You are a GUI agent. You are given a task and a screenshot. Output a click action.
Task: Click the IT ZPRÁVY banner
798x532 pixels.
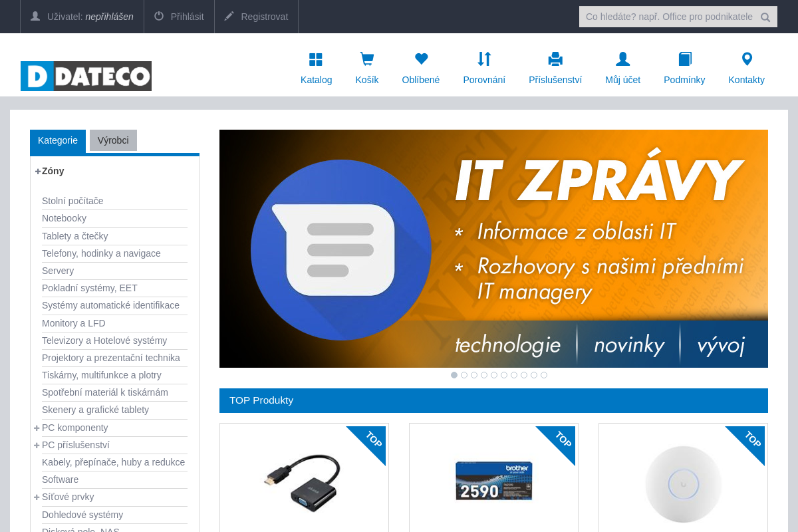tap(493, 249)
